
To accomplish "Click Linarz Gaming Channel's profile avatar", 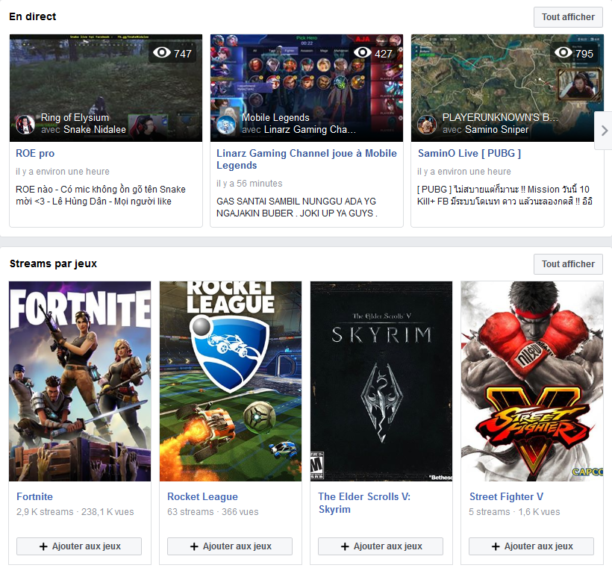I will click(x=226, y=125).
